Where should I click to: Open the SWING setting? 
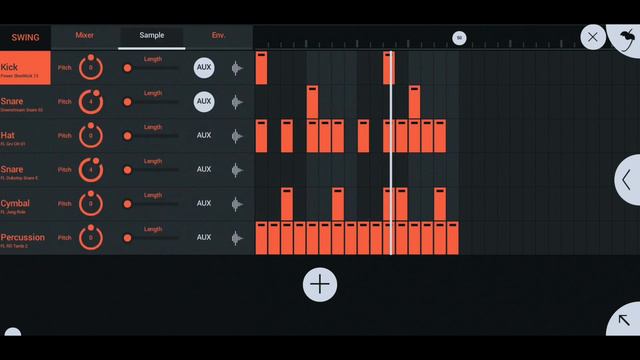click(x=25, y=38)
